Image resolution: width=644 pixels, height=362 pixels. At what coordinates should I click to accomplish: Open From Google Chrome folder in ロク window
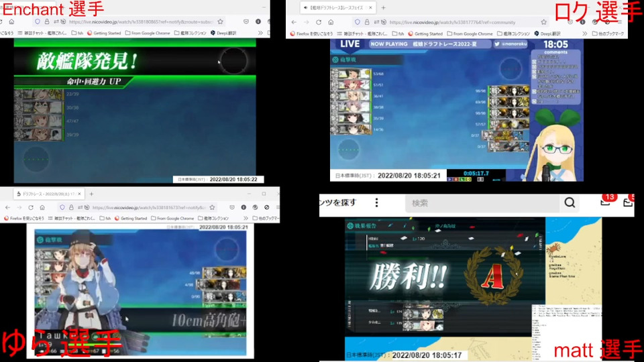(469, 34)
